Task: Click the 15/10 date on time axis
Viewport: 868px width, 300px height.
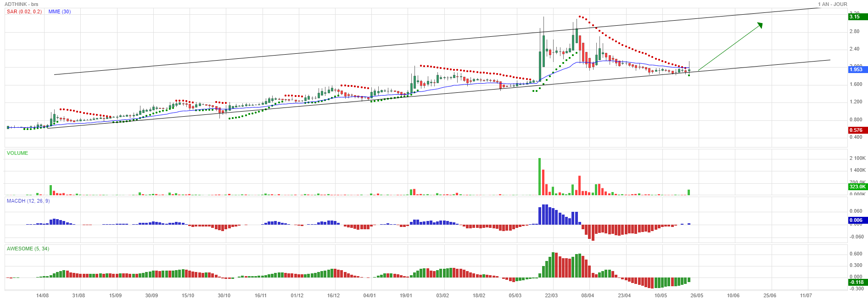Action: [188, 295]
